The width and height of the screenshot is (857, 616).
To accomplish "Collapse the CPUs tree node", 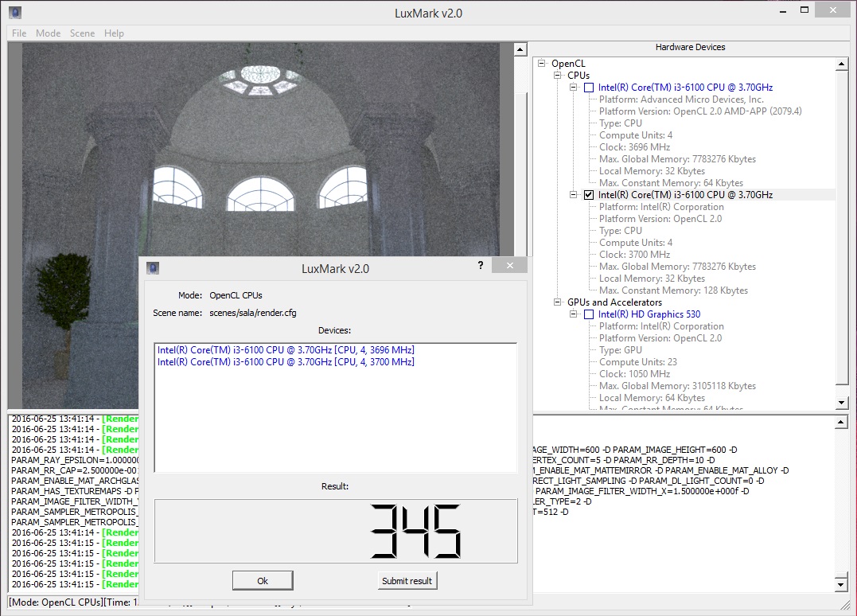I will click(x=558, y=76).
